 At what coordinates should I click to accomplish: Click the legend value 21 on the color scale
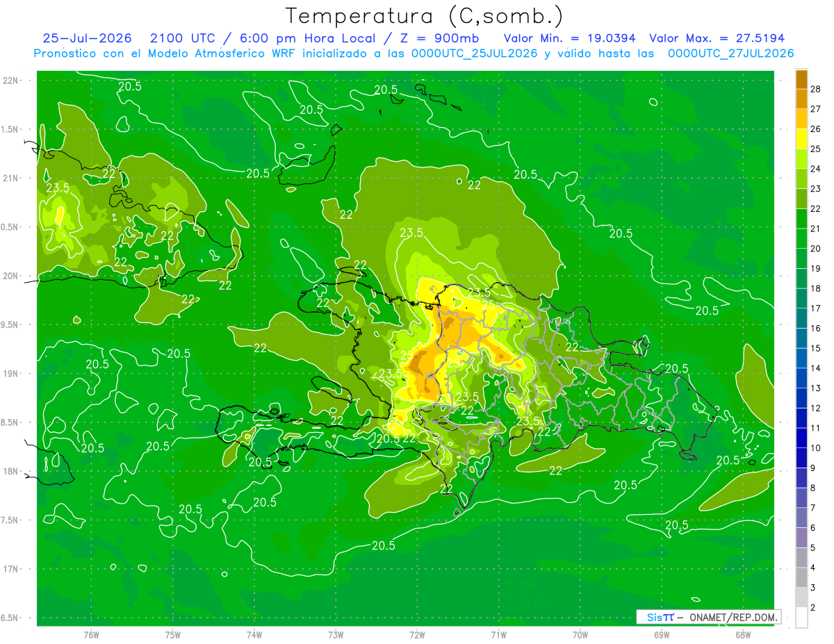click(816, 229)
